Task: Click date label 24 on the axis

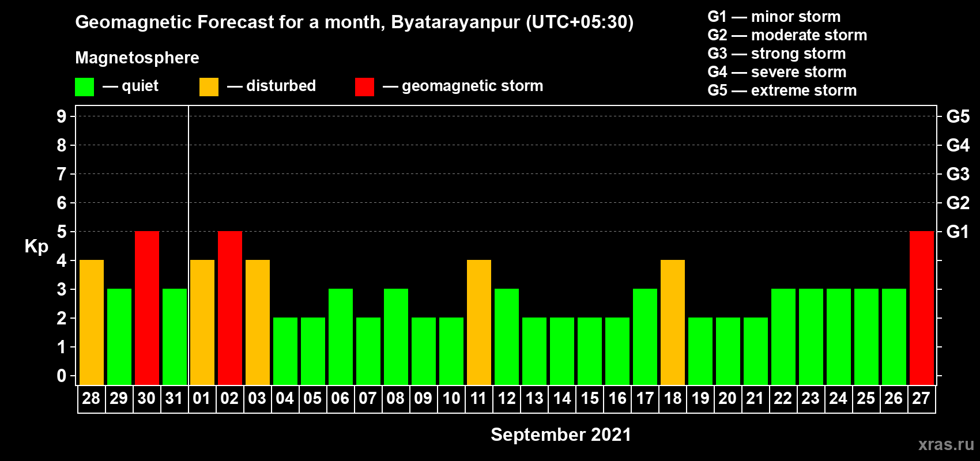Action: click(838, 399)
